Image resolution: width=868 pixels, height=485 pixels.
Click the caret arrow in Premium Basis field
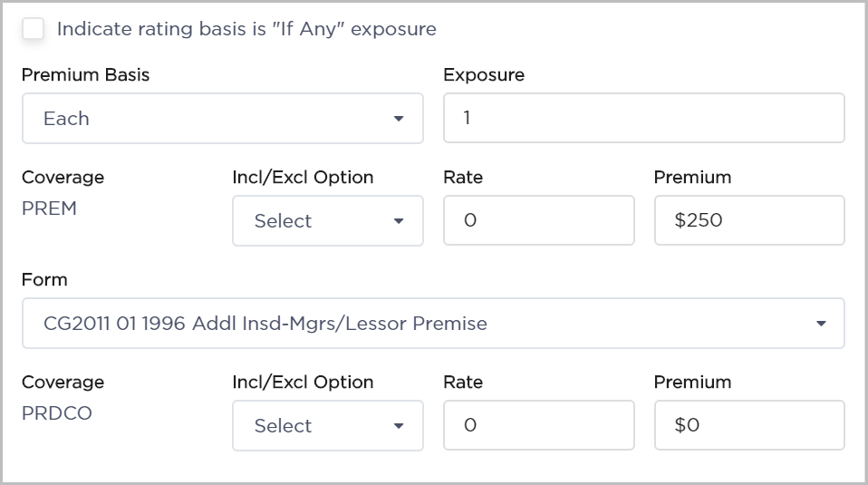click(399, 119)
